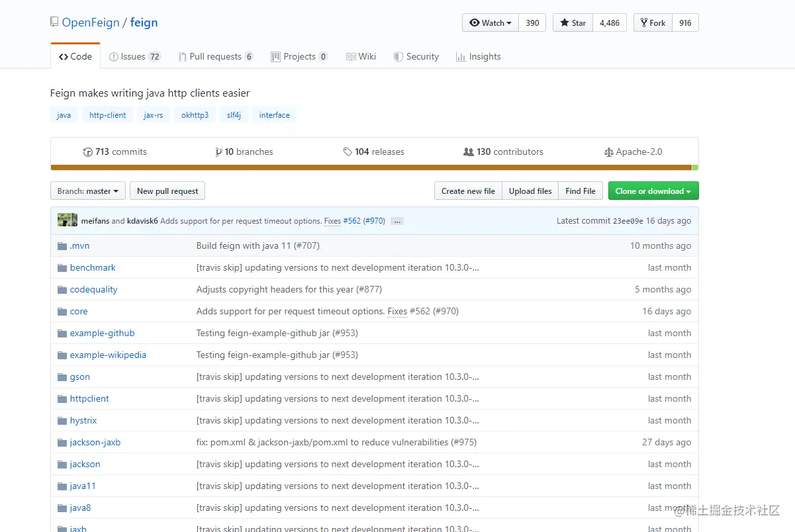
Task: Click the .mvn folder icon
Action: 62,245
